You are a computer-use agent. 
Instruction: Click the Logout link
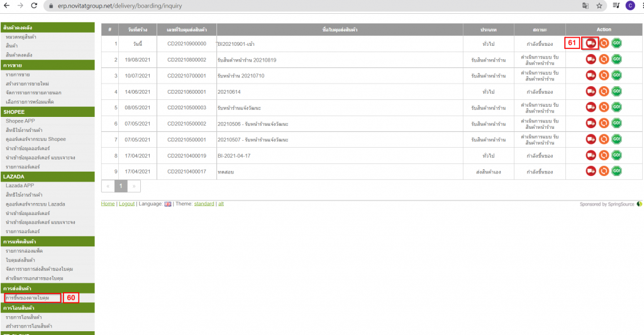[126, 204]
